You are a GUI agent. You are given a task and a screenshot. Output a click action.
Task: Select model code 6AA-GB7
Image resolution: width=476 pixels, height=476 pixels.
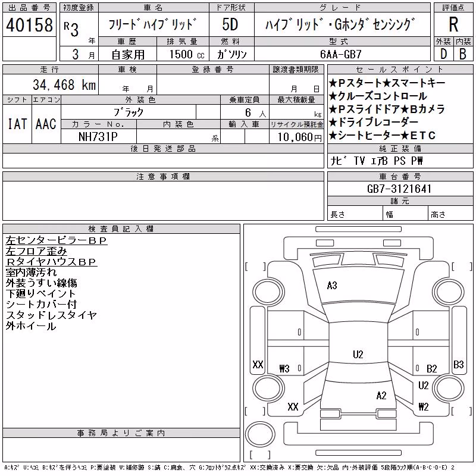coord(341,54)
